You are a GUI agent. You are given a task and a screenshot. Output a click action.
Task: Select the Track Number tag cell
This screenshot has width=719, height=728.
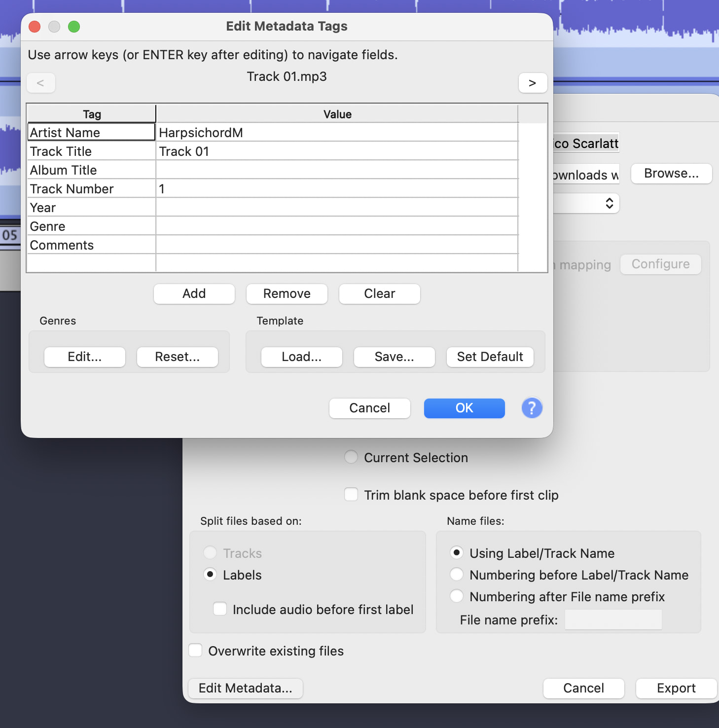[92, 188]
